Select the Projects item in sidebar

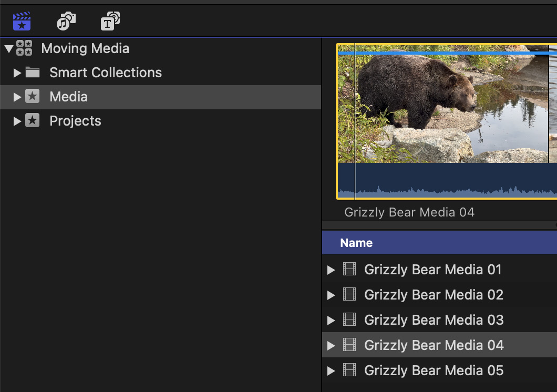point(75,121)
